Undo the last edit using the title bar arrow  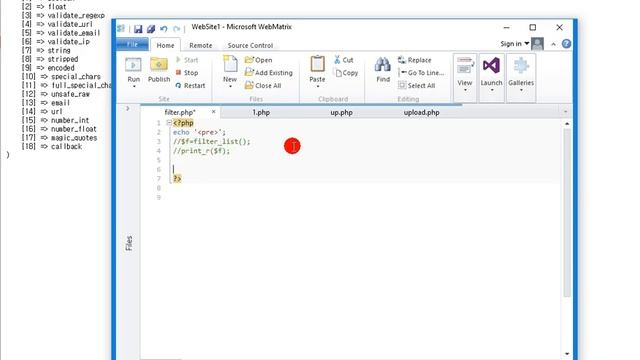tap(164, 29)
